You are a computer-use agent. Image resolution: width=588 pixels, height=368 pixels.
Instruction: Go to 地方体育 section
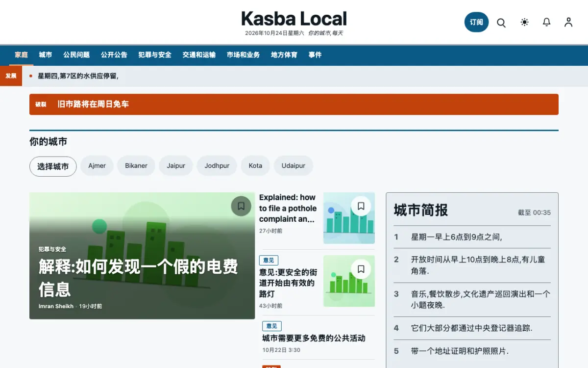point(284,55)
